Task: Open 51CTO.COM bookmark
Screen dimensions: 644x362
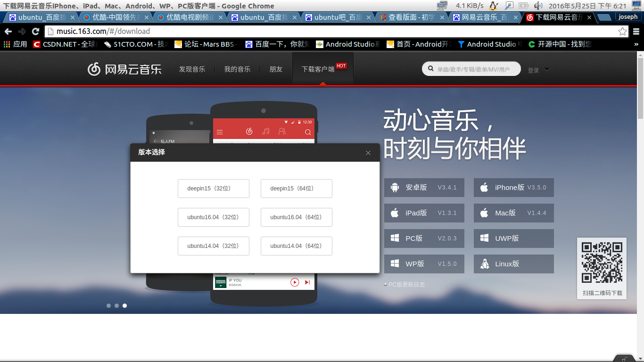Action: pyautogui.click(x=136, y=44)
